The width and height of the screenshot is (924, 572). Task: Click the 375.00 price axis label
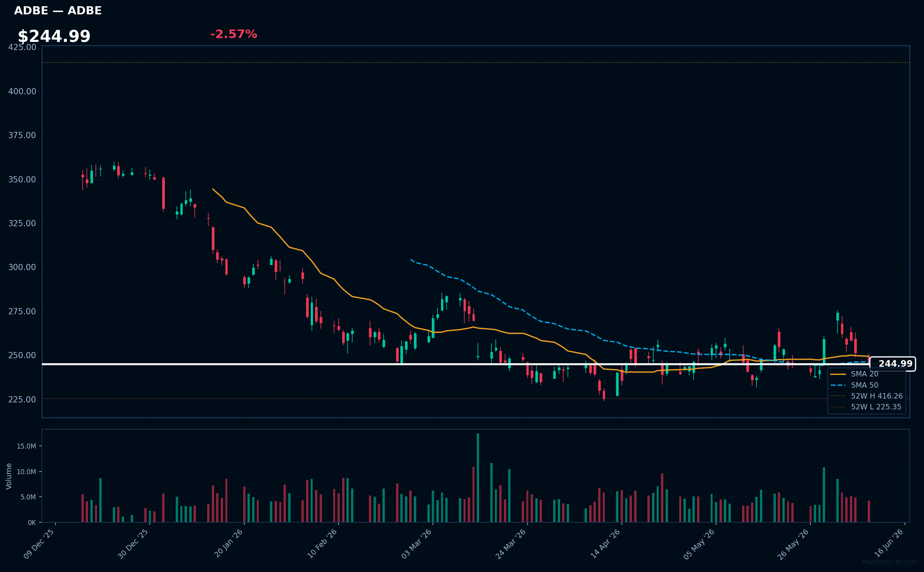point(22,135)
